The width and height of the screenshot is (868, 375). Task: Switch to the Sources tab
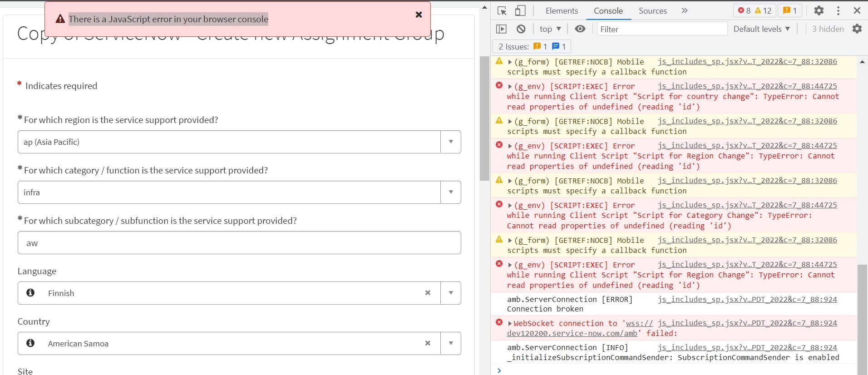[652, 11]
